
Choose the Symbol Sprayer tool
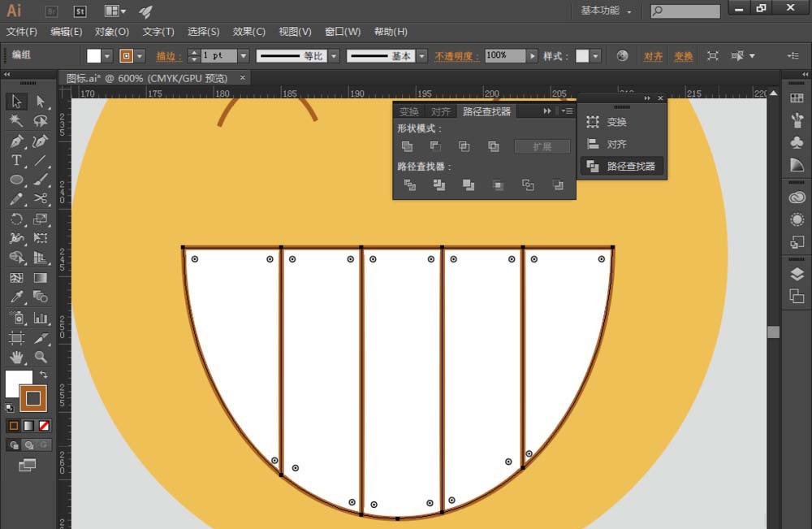16,318
